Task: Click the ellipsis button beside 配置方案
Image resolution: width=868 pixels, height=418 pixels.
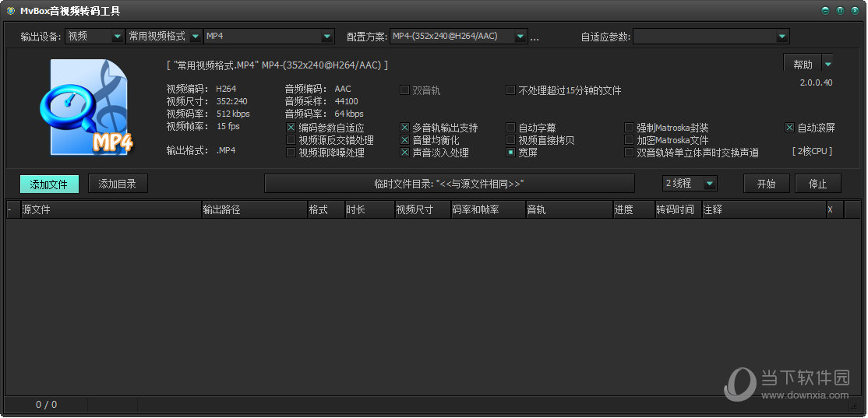Action: pyautogui.click(x=535, y=38)
